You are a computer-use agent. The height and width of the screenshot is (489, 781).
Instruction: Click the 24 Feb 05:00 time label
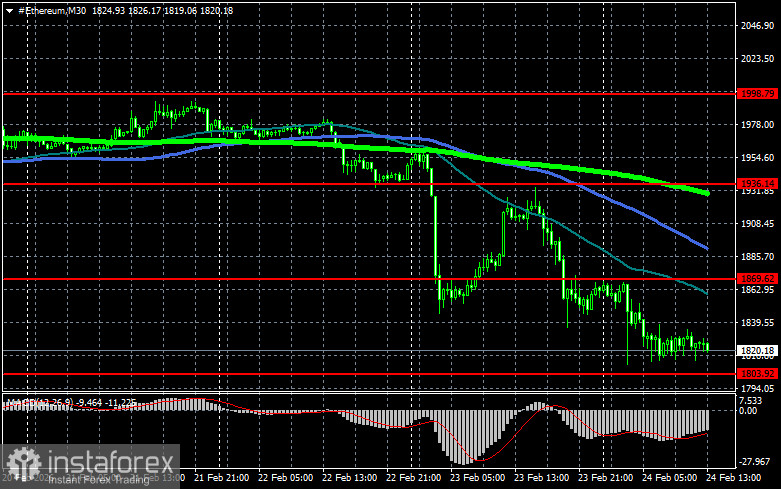(669, 478)
